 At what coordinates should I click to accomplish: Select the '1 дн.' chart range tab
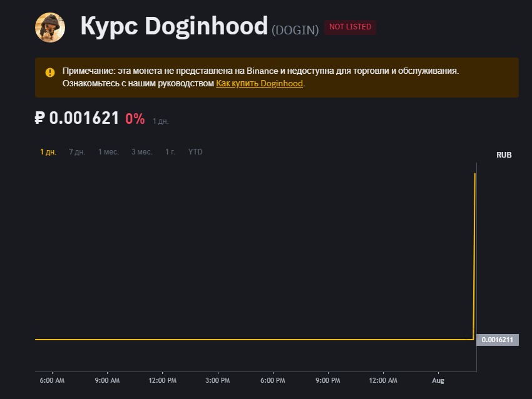click(48, 152)
